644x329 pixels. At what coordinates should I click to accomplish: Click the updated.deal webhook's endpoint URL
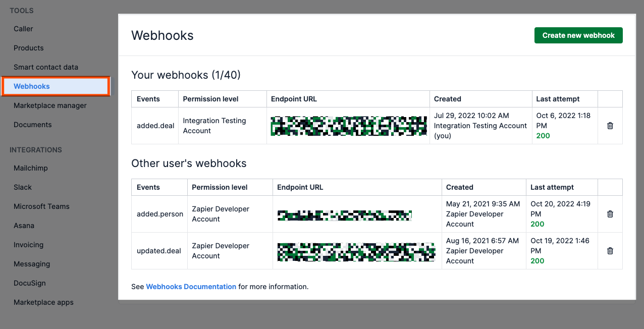(356, 252)
